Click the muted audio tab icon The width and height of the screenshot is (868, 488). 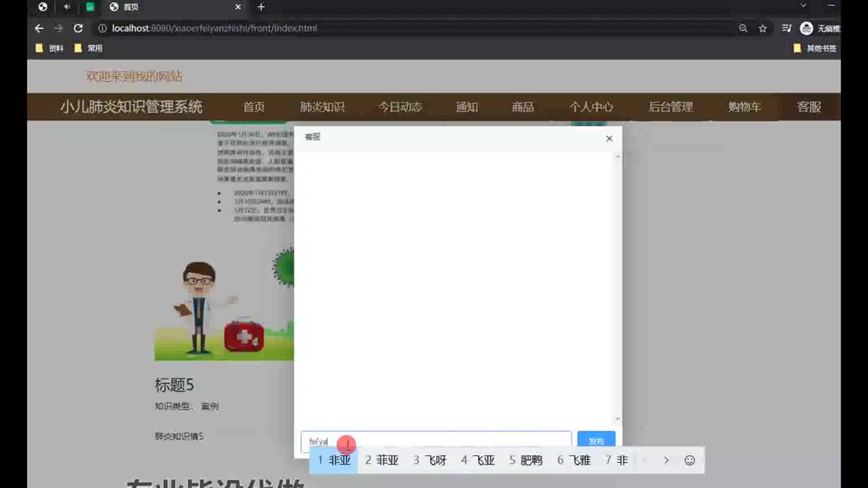tap(67, 7)
